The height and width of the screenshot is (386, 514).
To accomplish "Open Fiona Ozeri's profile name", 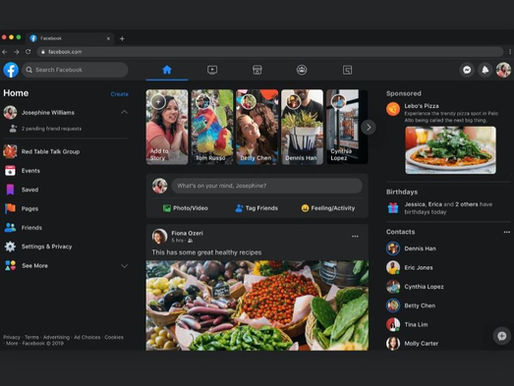I will click(x=187, y=233).
